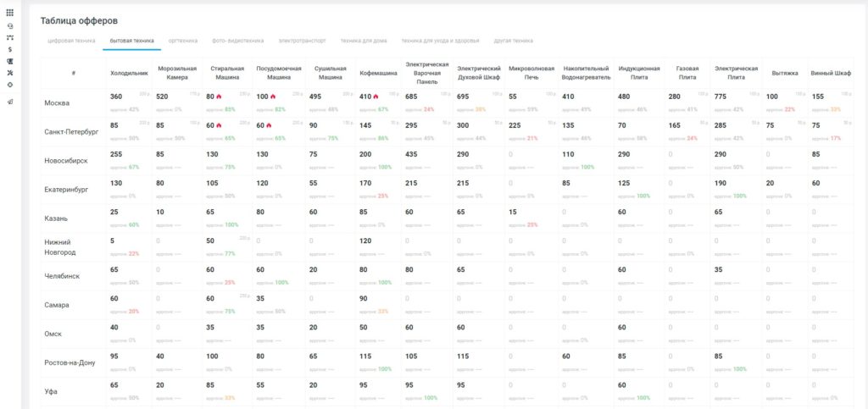
Task: Open the apps grid icon in sidebar
Action: [x=10, y=12]
